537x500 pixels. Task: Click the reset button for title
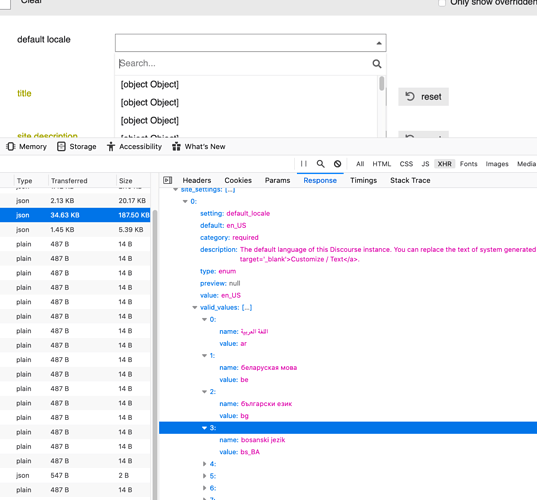click(423, 97)
